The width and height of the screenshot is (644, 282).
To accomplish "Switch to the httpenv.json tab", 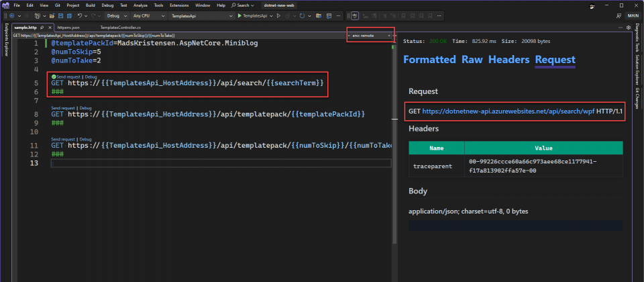I will (68, 27).
